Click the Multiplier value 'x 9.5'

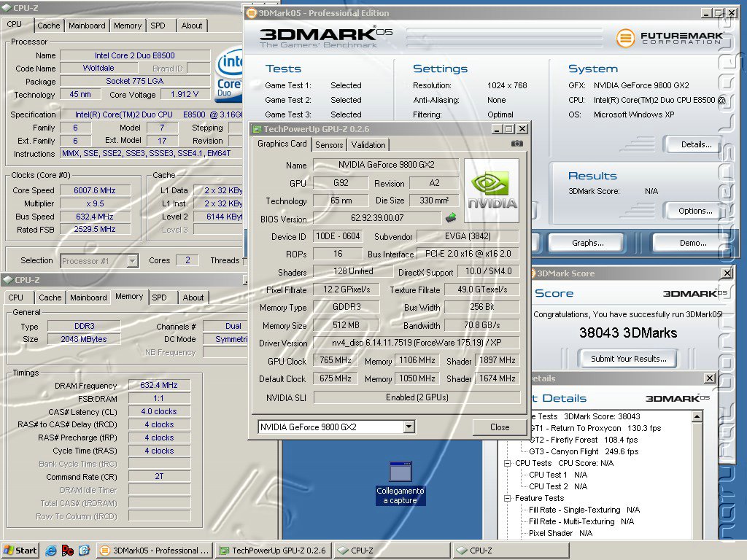pos(95,203)
